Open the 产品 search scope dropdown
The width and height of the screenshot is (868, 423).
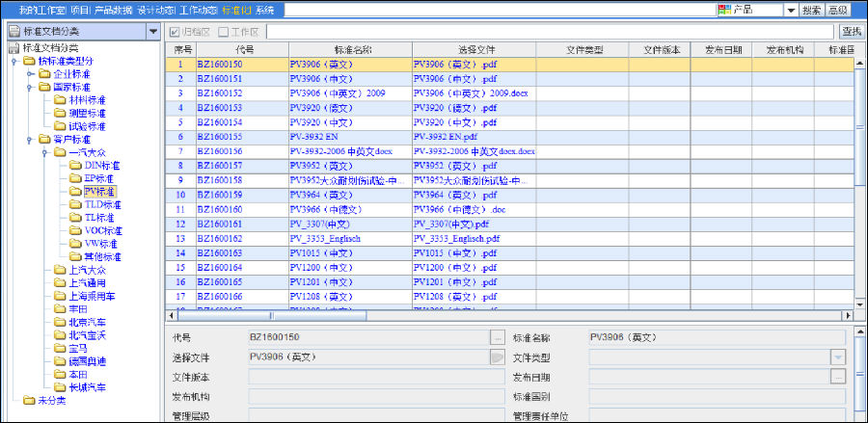[x=790, y=10]
